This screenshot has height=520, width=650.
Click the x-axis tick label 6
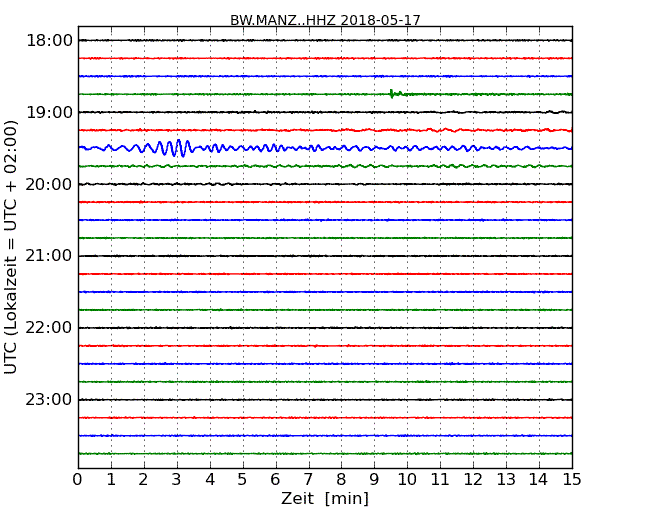coord(276,480)
